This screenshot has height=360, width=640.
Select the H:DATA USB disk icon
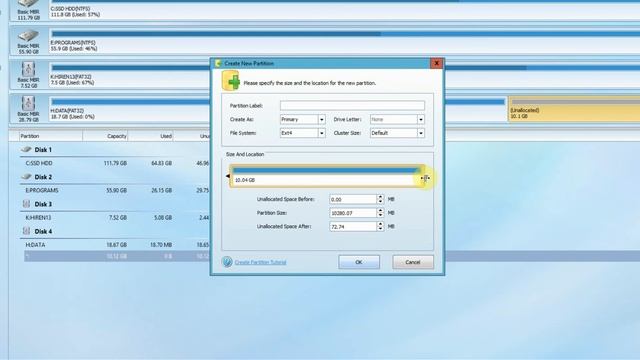coord(28,103)
